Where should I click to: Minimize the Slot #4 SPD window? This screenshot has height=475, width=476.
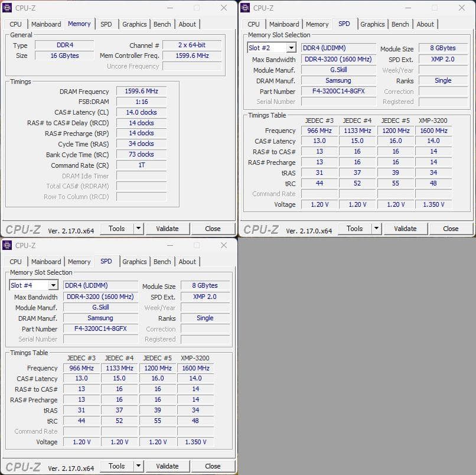pyautogui.click(x=169, y=245)
